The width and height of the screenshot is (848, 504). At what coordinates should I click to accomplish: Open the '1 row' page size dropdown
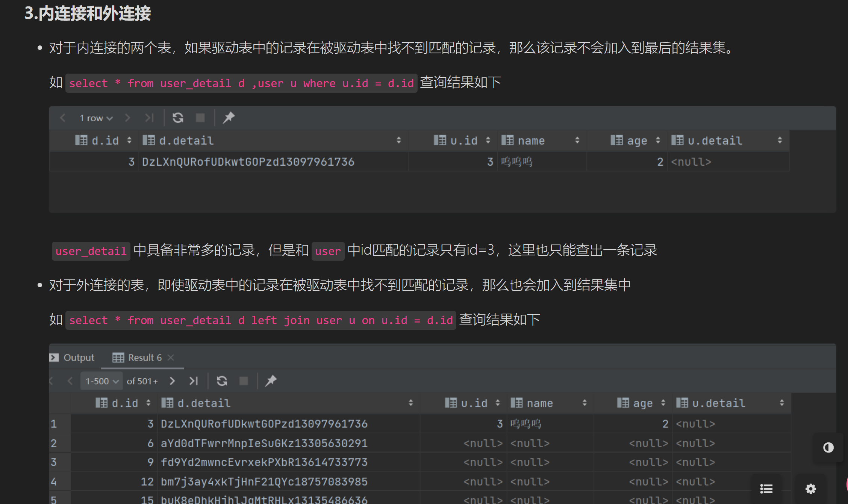[96, 118]
